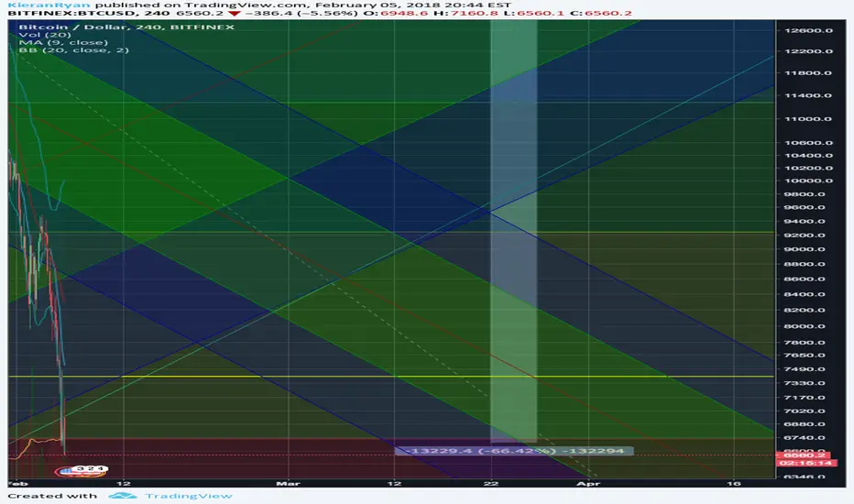The width and height of the screenshot is (854, 504).
Task: Select the MA (9, close) indicator label
Action: pyautogui.click(x=63, y=42)
